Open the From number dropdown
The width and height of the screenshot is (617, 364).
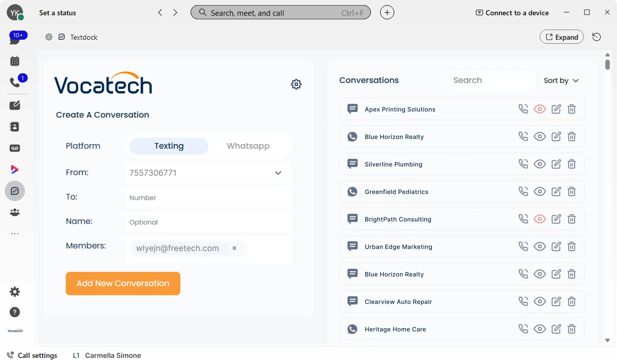tap(278, 173)
